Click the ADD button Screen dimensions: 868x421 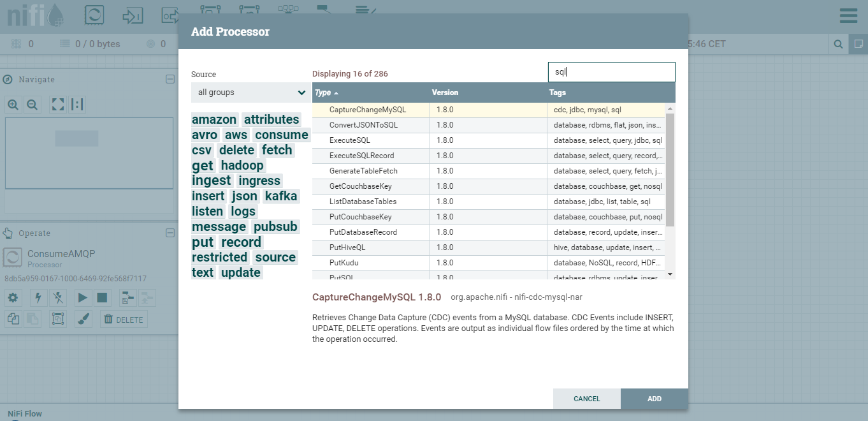pyautogui.click(x=655, y=399)
